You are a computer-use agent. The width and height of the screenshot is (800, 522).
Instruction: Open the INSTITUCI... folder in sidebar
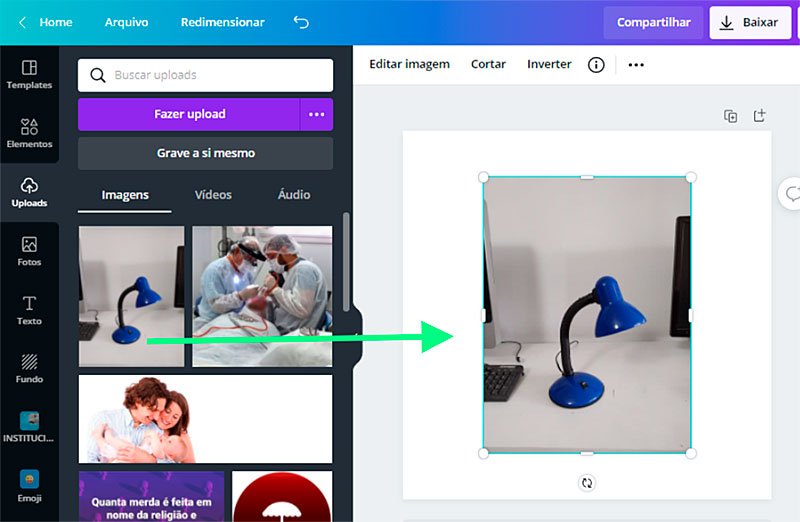pyautogui.click(x=29, y=427)
